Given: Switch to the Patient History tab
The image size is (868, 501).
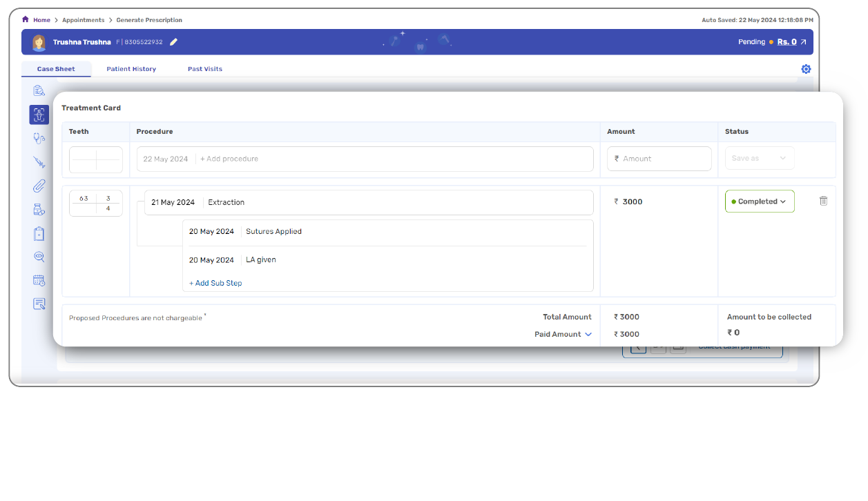Looking at the screenshot, I should [131, 69].
